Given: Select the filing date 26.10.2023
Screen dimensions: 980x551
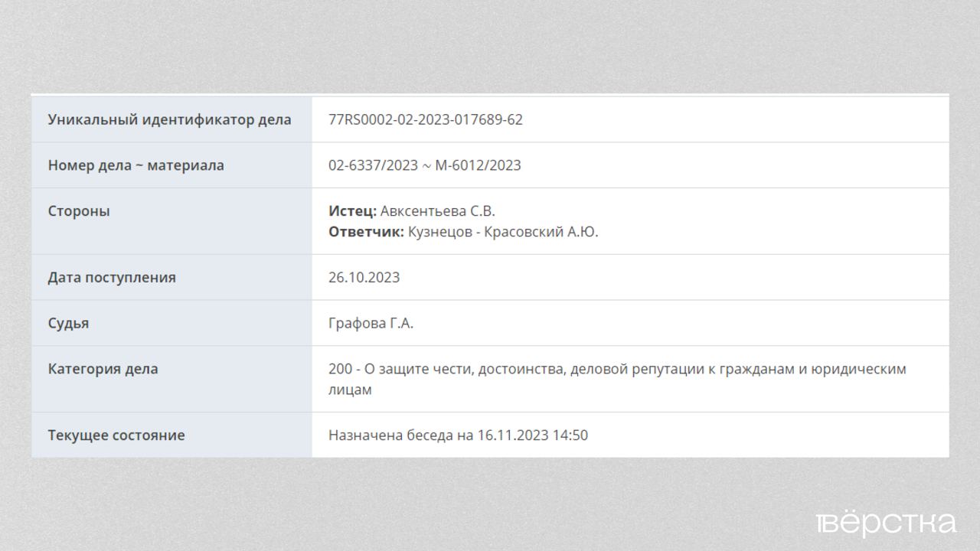Looking at the screenshot, I should [364, 277].
